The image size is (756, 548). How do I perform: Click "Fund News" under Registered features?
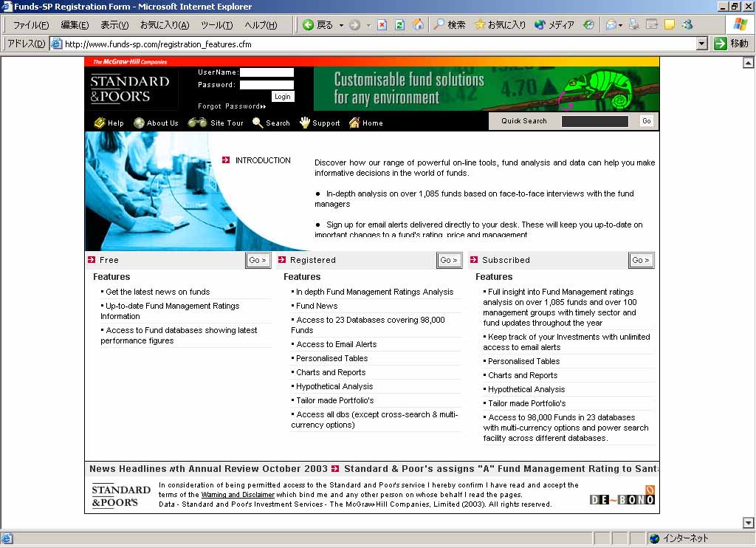pyautogui.click(x=317, y=306)
